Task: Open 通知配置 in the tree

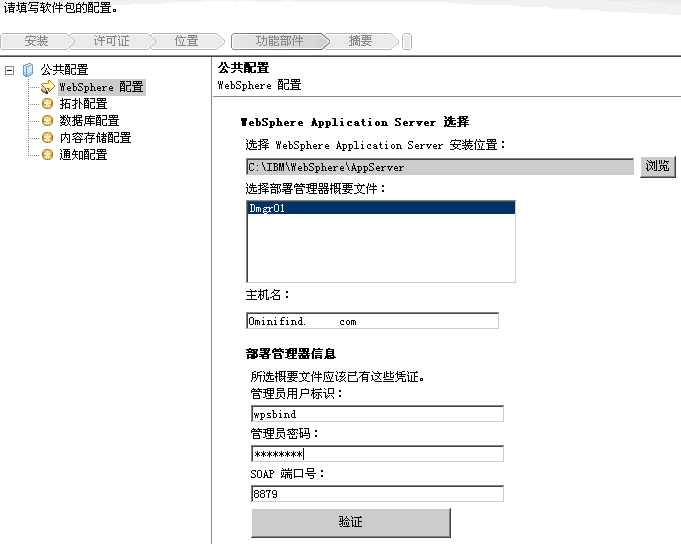Action: [x=83, y=155]
